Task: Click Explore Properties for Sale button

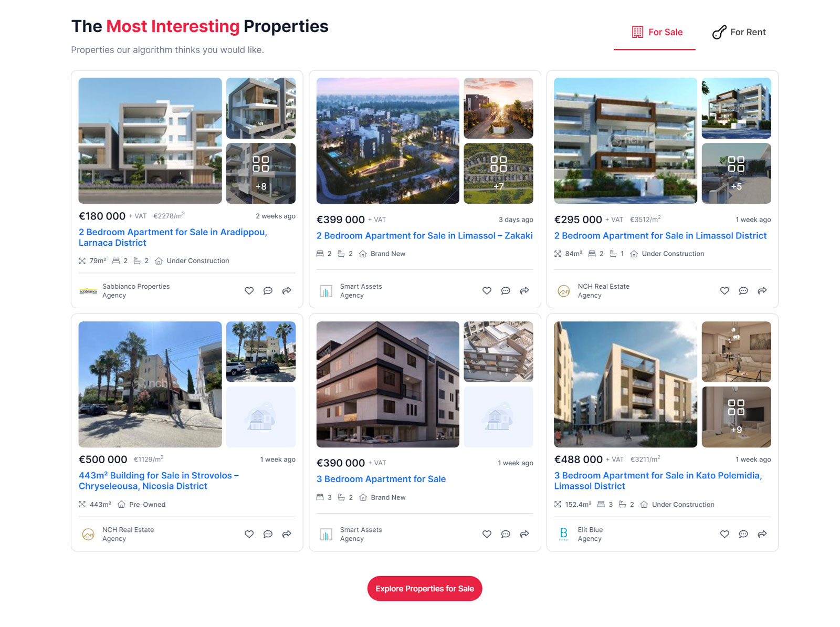Action: [425, 589]
